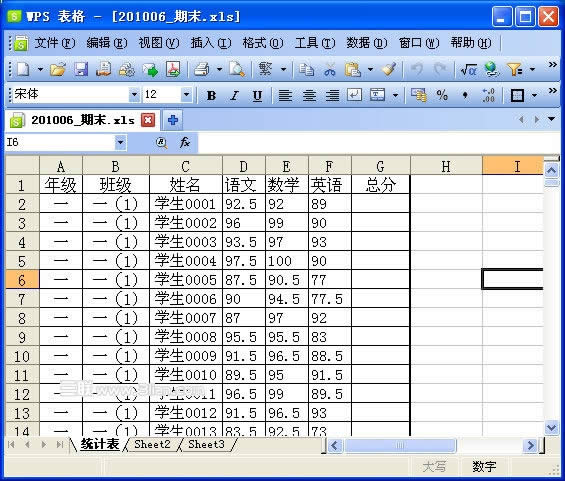Open the insert function fx button

[185, 142]
